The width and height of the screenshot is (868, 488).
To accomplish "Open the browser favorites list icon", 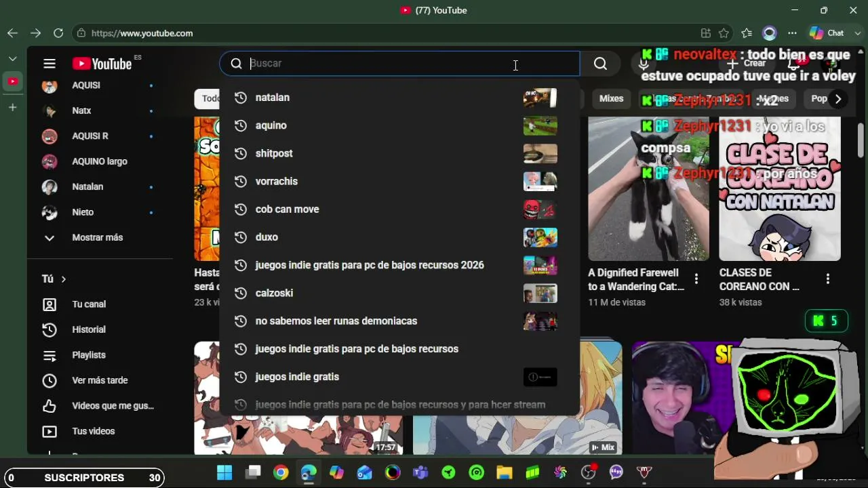I will click(x=747, y=33).
